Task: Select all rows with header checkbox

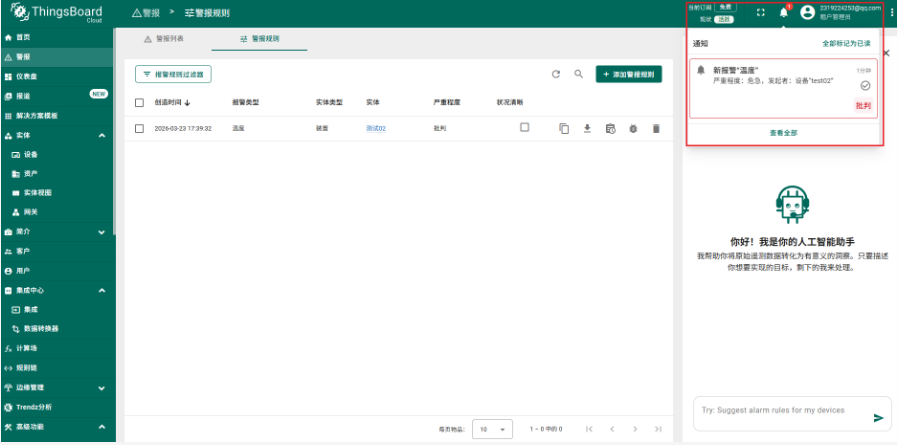Action: 140,102
